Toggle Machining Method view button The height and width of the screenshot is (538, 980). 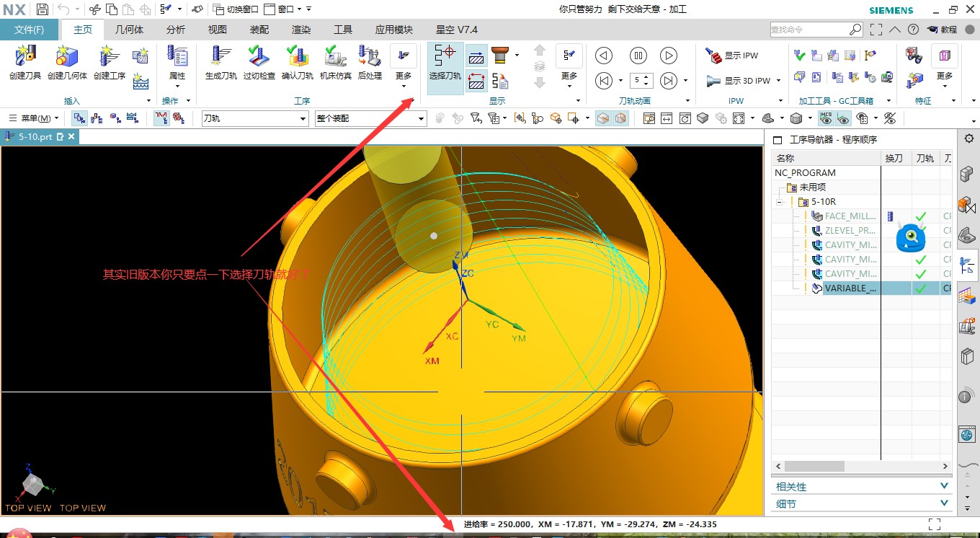133,118
